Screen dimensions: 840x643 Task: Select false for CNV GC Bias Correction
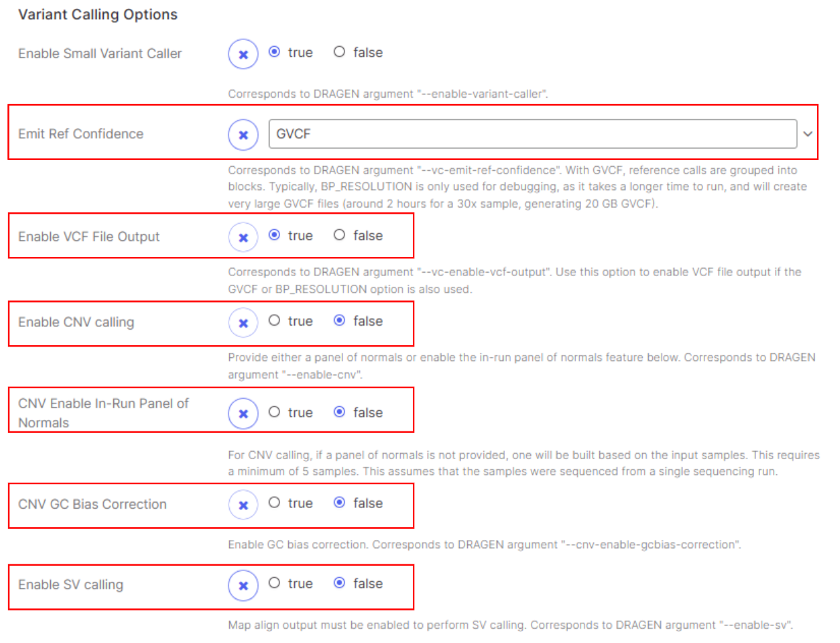click(x=340, y=503)
